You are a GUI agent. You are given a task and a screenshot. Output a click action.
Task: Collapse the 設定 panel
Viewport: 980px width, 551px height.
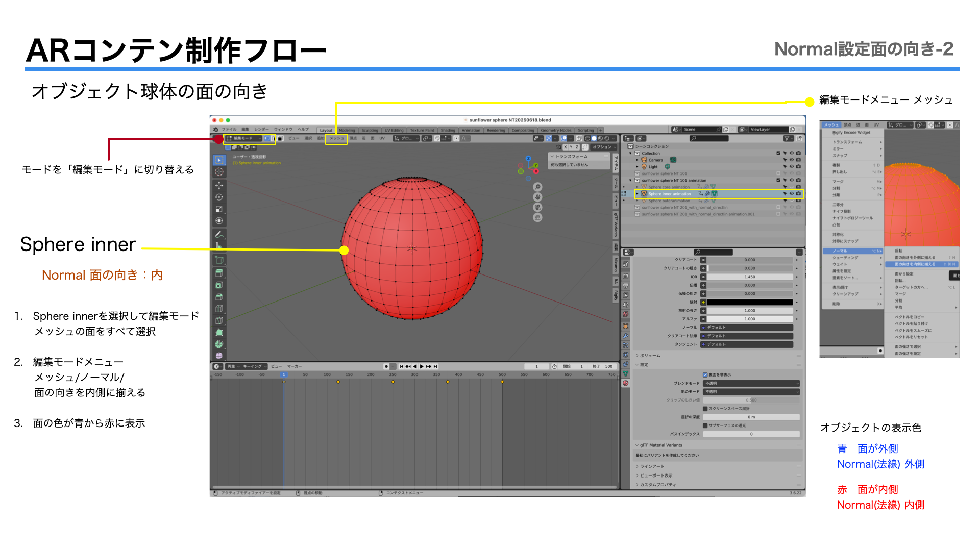642,365
